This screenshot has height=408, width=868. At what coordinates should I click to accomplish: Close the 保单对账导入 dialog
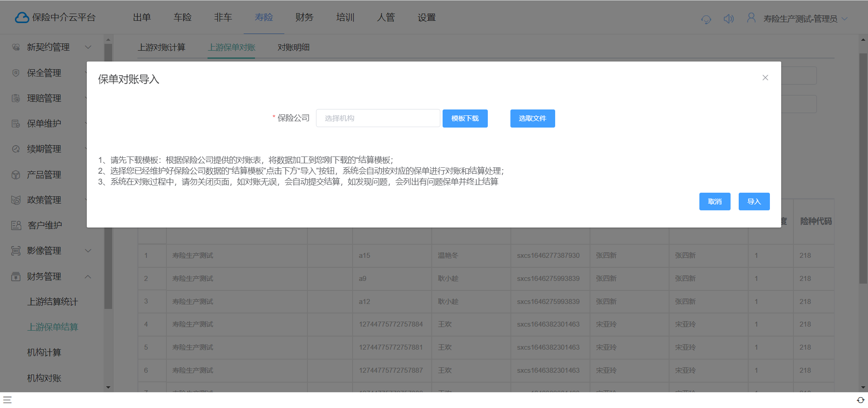765,78
